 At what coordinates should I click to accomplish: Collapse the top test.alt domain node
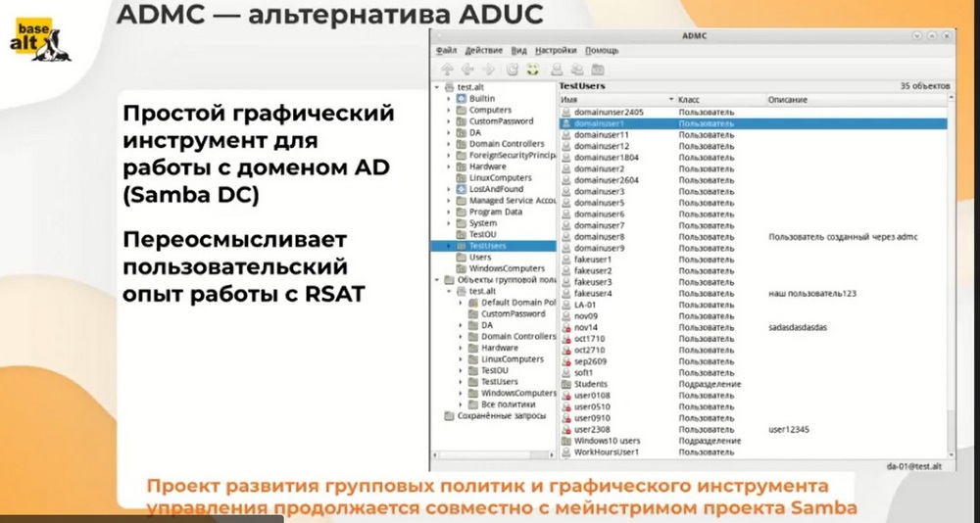437,87
